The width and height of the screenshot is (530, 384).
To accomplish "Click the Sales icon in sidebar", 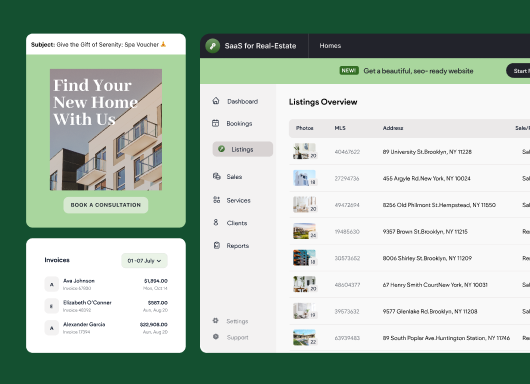I will 216,176.
